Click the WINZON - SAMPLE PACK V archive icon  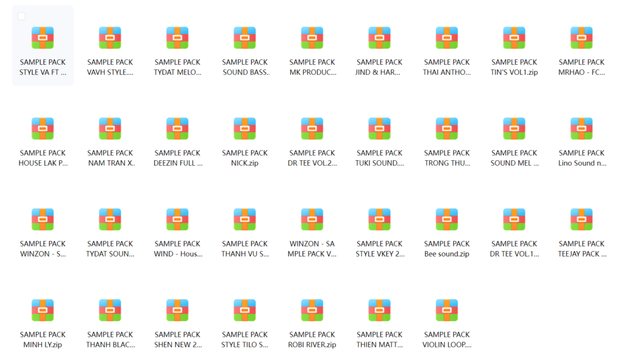pyautogui.click(x=312, y=220)
